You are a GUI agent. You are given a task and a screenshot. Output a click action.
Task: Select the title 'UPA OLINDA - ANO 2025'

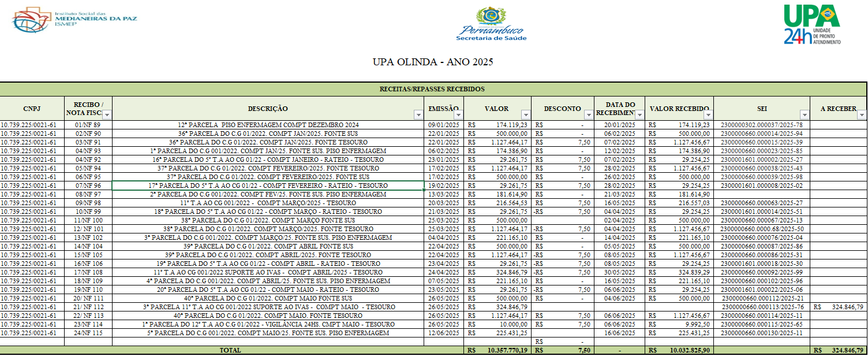click(433, 62)
